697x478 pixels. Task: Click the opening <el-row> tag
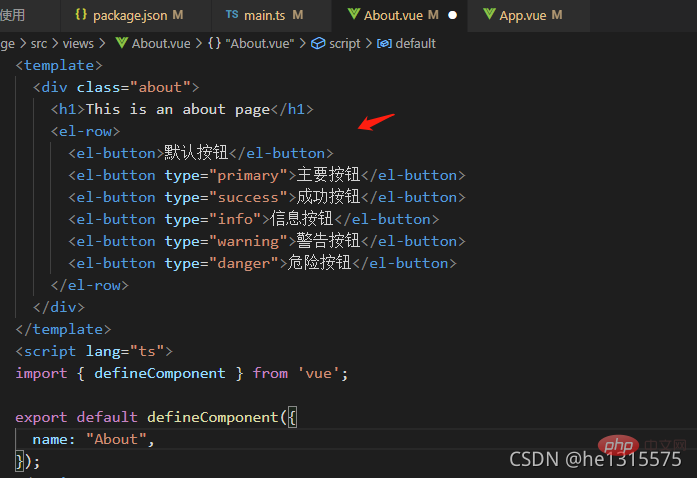click(85, 131)
